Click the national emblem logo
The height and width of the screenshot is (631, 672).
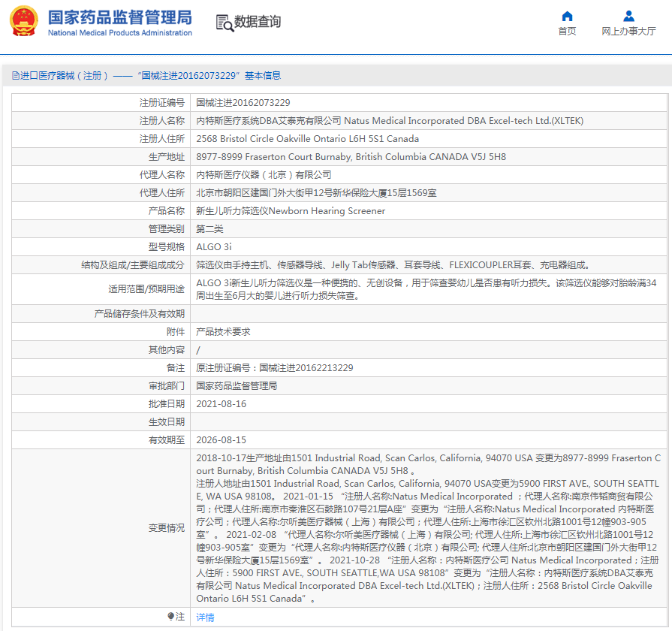(23, 22)
